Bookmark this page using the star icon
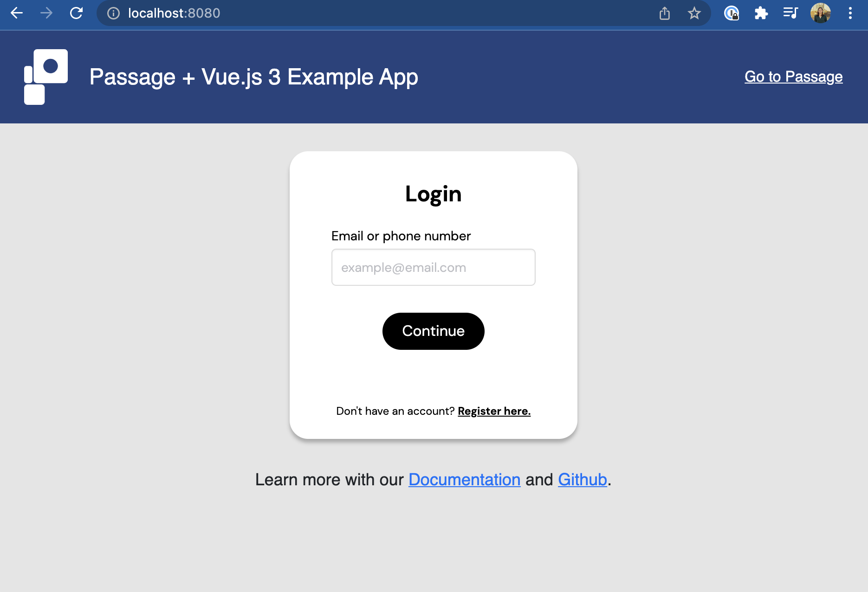 click(x=694, y=13)
